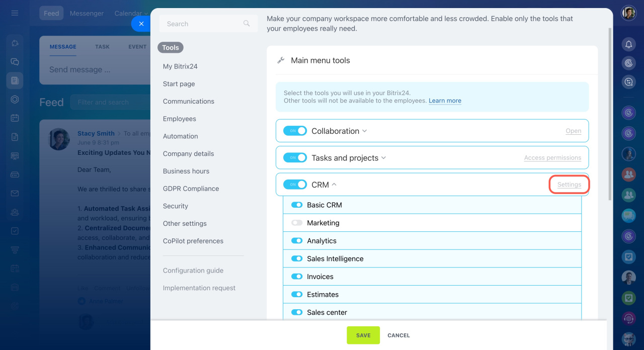
Task: Open the hamburger main menu icon
Action: [15, 13]
